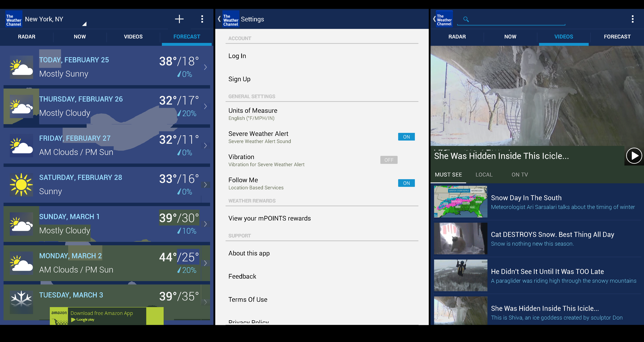Open Snow Day In The South thumbnail
644x342 pixels.
pos(461,201)
